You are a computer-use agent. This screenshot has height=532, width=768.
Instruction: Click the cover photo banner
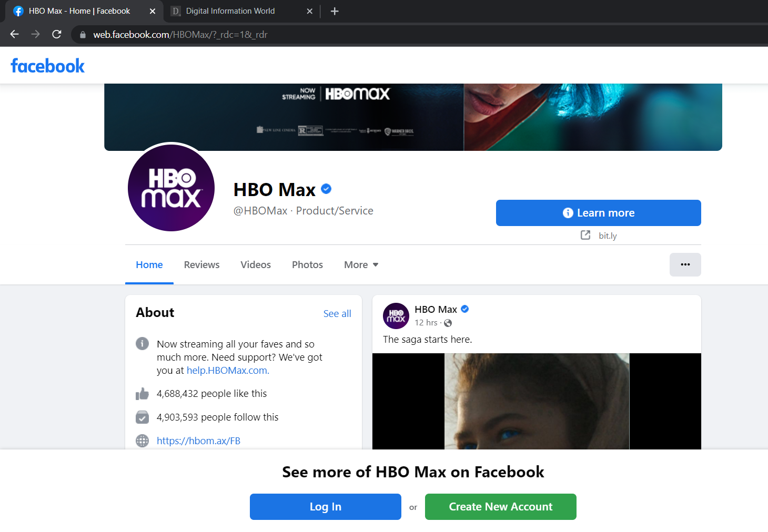click(413, 117)
